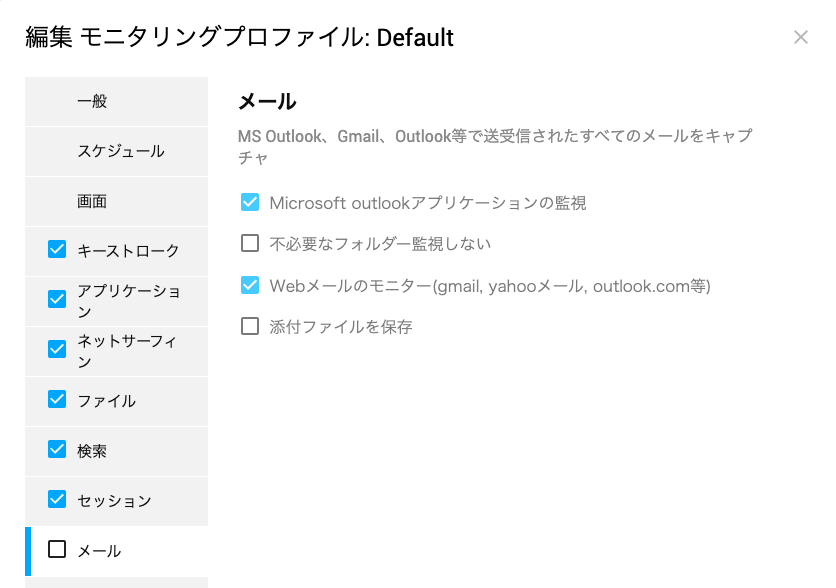Uncheck the ファイル monitoring checkbox
The image size is (836, 588).
(x=57, y=399)
